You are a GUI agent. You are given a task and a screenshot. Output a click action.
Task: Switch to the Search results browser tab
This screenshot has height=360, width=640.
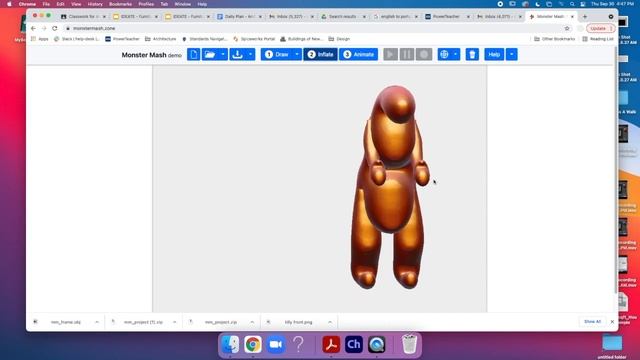tap(342, 17)
